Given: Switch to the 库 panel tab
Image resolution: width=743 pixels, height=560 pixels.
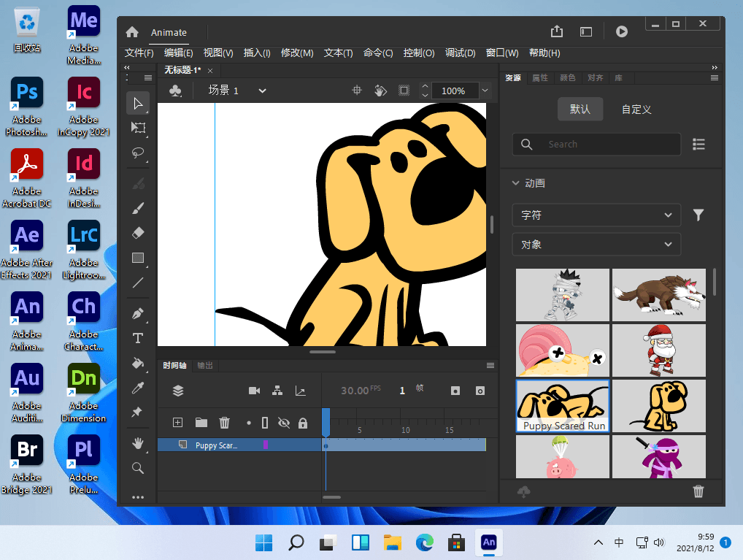Looking at the screenshot, I should point(618,78).
